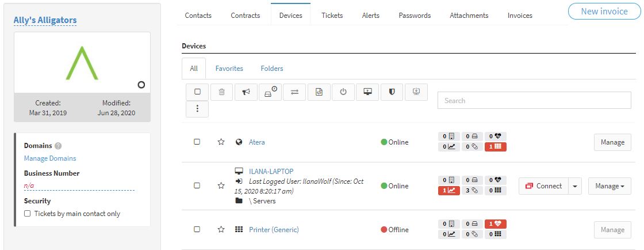Click the power shutdown icon in toolbar

coord(343,92)
